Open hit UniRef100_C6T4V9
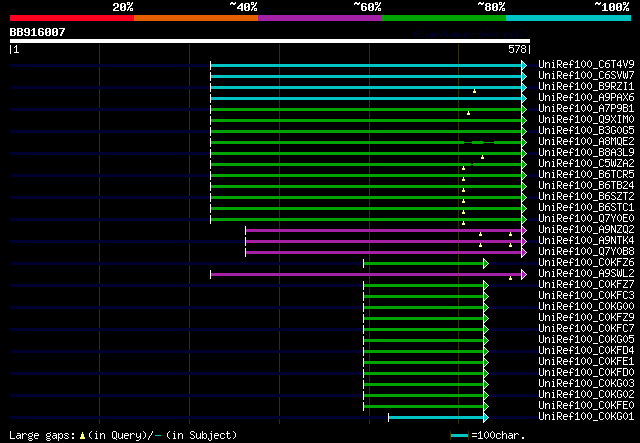Screen dimensions: 640x443 click(586, 65)
